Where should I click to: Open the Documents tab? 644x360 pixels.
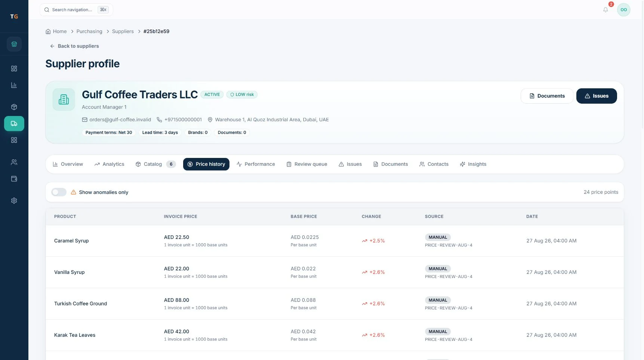pyautogui.click(x=391, y=164)
